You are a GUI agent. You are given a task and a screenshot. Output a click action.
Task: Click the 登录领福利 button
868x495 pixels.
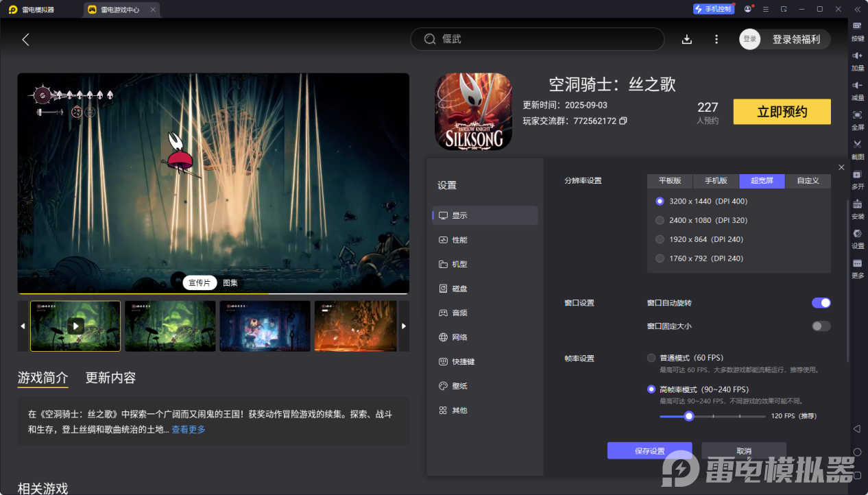click(796, 39)
